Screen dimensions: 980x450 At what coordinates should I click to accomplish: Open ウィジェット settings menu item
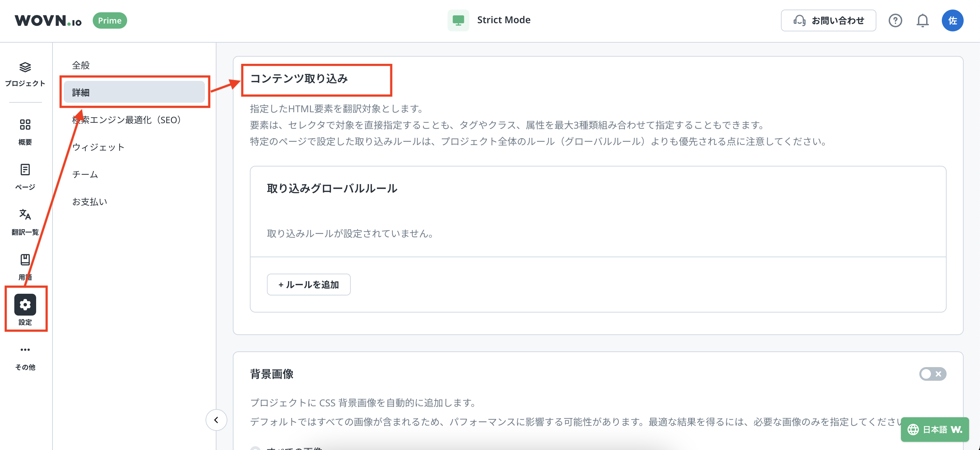99,147
